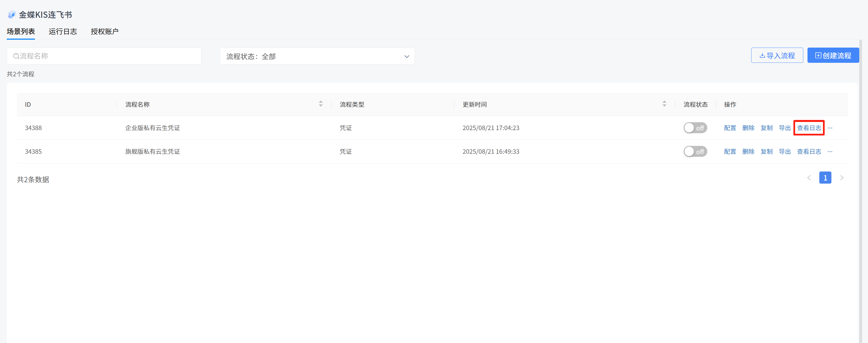Screen dimensions: 868x343
Task: Click 导出 for 企业版私有云生凭证 flow
Action: coord(784,128)
